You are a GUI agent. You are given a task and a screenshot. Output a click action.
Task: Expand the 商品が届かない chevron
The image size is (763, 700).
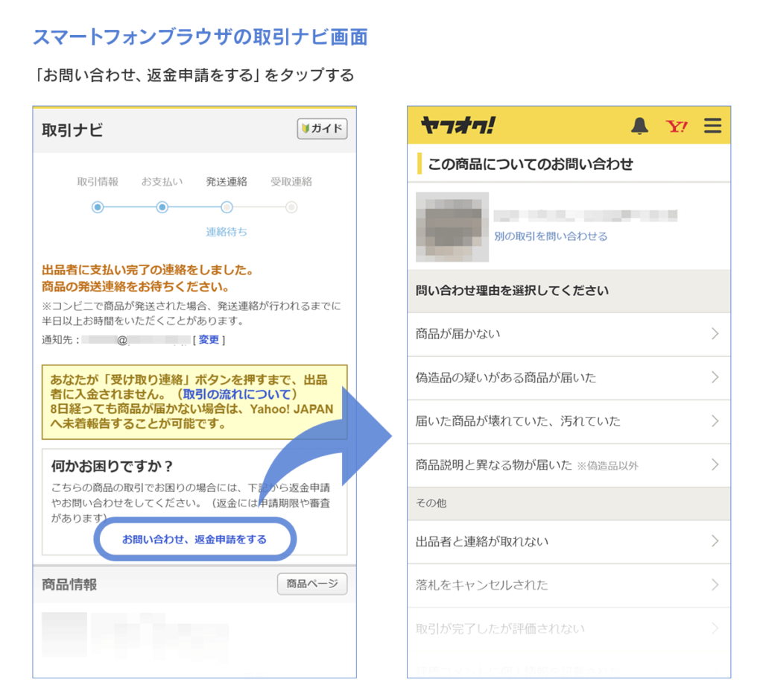pos(715,334)
